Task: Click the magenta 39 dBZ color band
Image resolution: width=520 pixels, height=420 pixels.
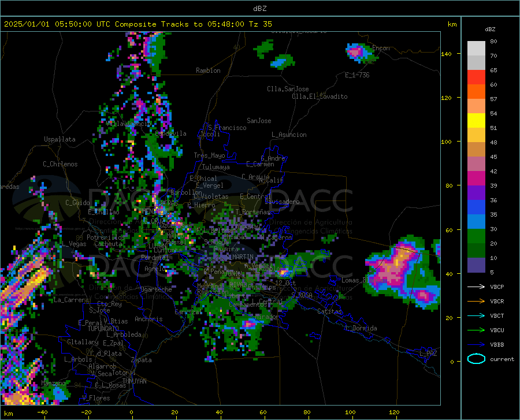Action: (476, 179)
